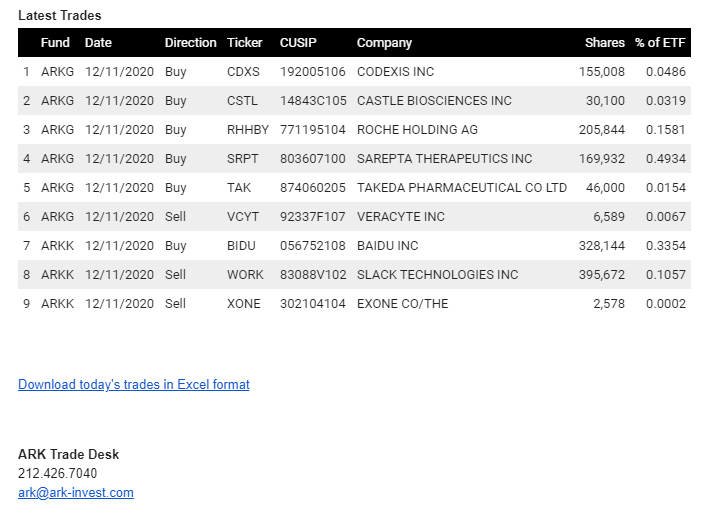Click shares value 6,589
Image resolution: width=718 pixels, height=510 pixels.
coord(609,217)
